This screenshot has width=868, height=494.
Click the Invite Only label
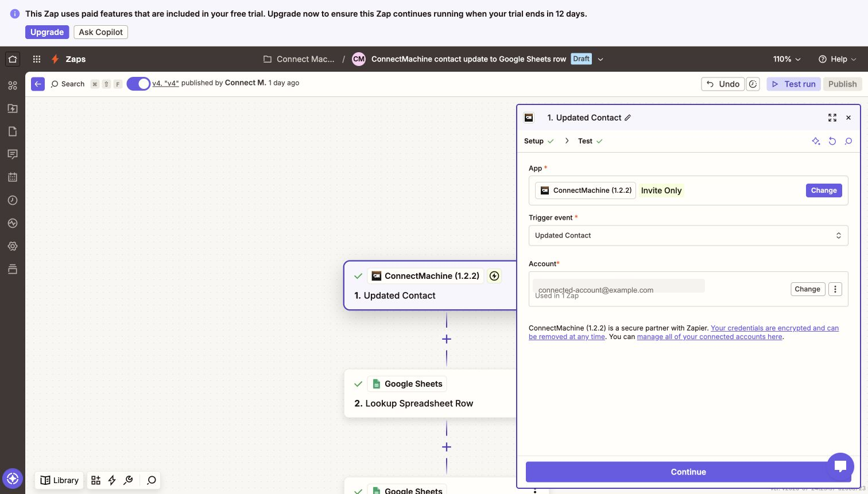661,190
